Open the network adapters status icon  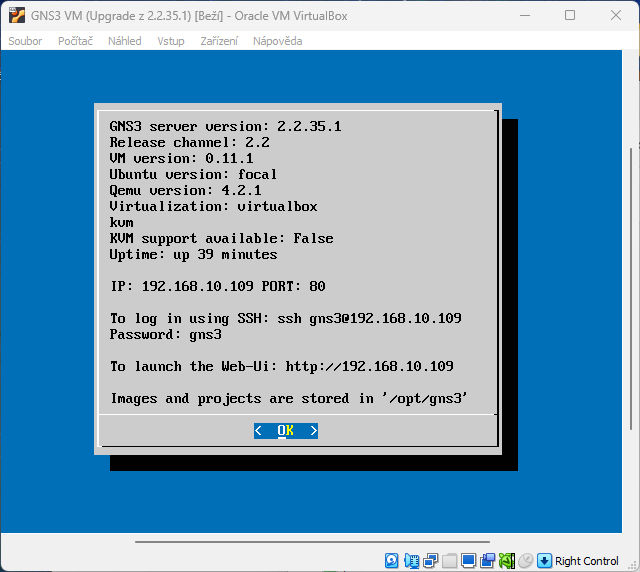pos(431,561)
